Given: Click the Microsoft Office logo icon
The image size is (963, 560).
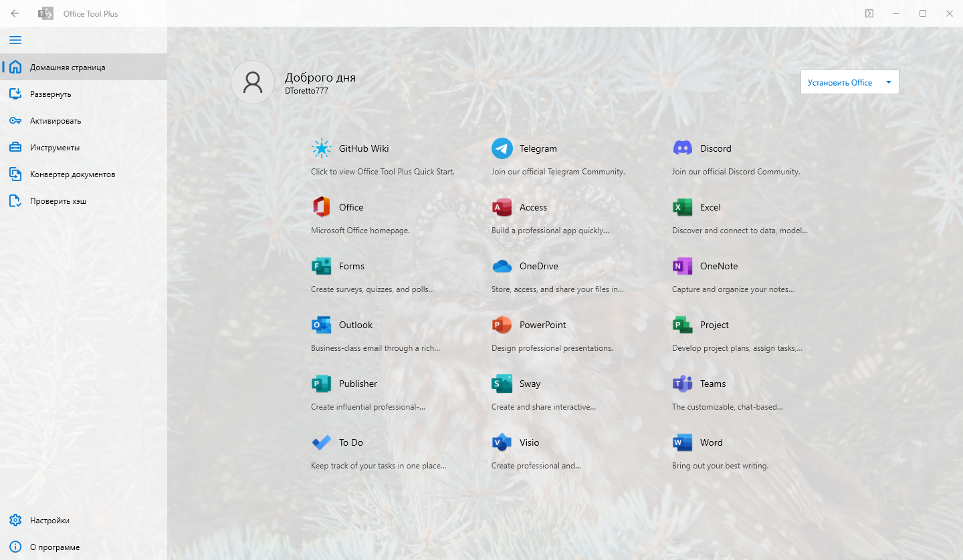Looking at the screenshot, I should tap(322, 207).
